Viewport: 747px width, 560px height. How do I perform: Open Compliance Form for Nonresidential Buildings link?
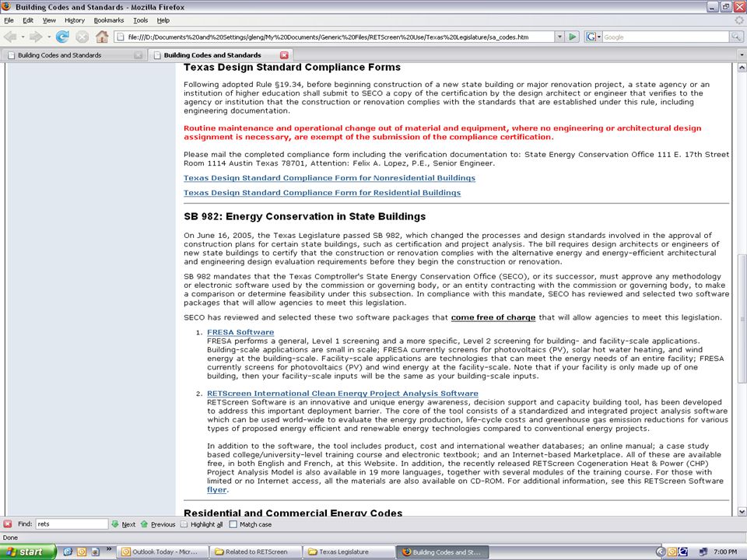tap(330, 178)
